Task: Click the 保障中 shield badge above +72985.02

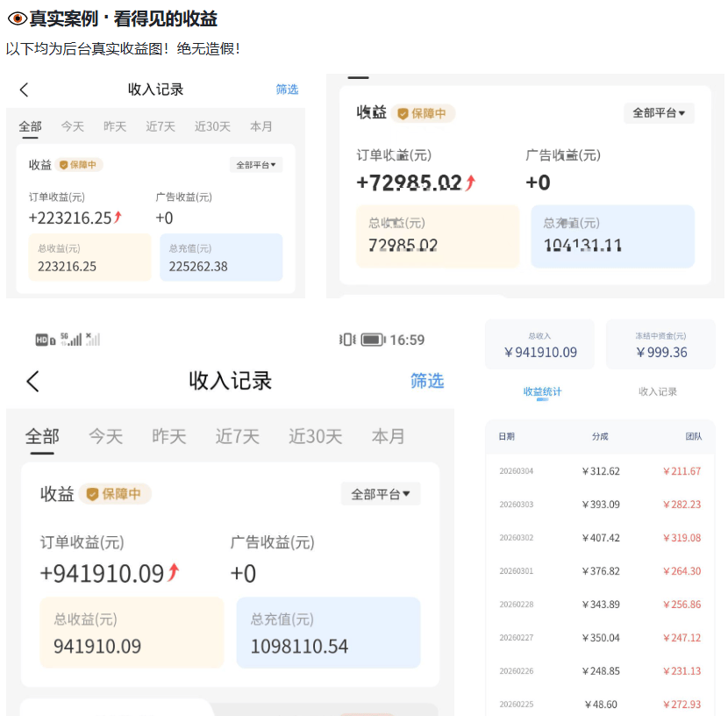Action: pos(424,113)
